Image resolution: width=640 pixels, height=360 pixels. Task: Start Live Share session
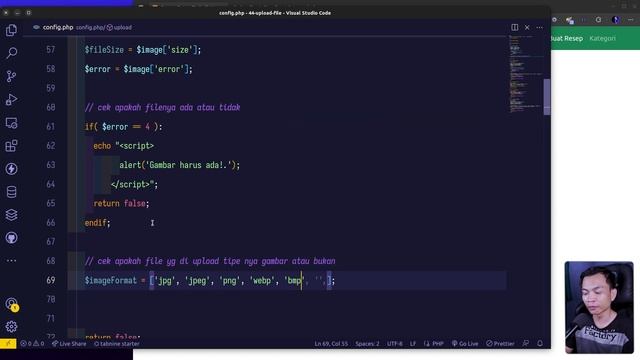pos(69,344)
